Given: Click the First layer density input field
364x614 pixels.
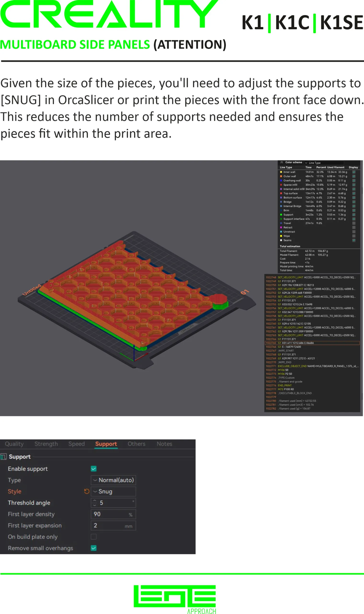Looking at the screenshot, I should pyautogui.click(x=110, y=514).
